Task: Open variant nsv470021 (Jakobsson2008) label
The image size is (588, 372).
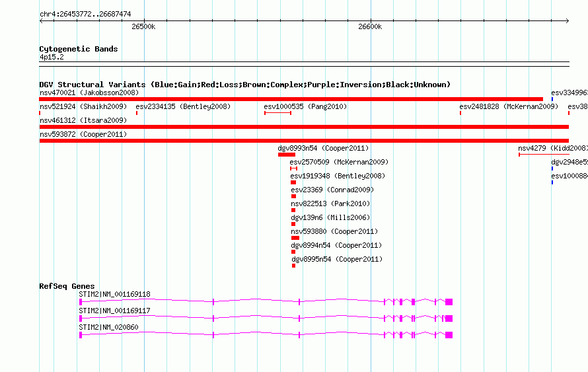Action: tap(89, 93)
